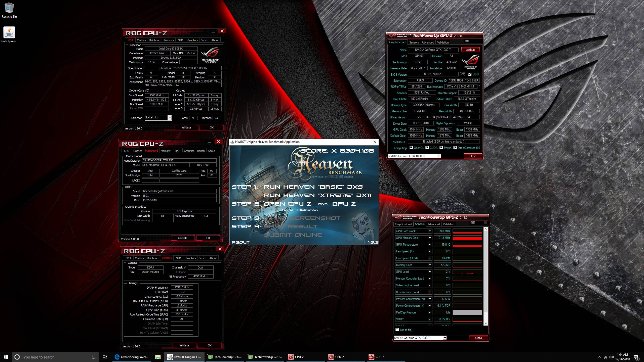
Task: Open the GPU Temperature sensor dropdown
Action: point(430,245)
